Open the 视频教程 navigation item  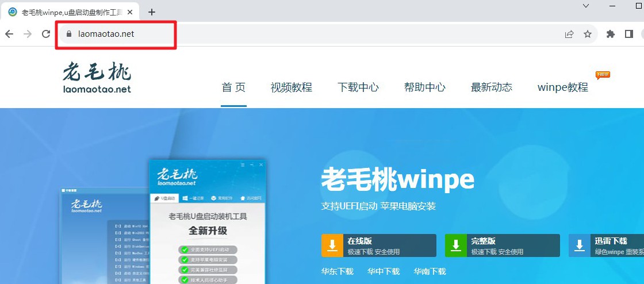click(291, 87)
